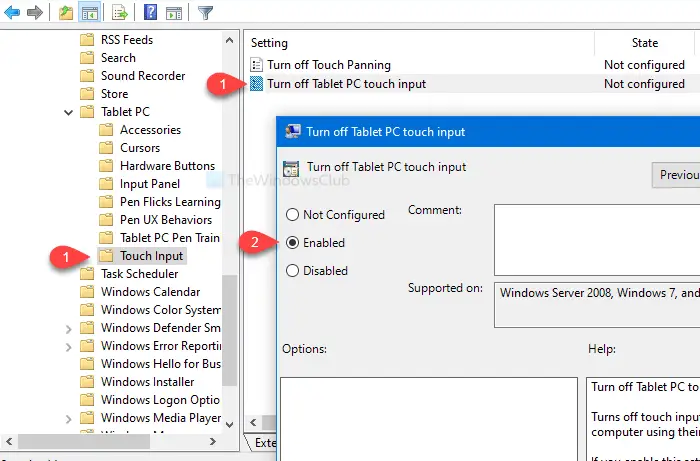Click the dialog title bar icon

(292, 132)
